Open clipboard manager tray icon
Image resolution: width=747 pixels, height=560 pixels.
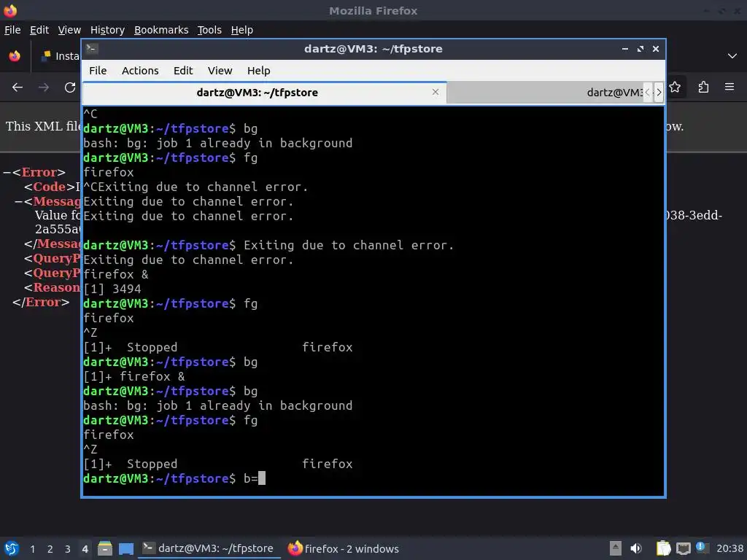[x=663, y=548]
